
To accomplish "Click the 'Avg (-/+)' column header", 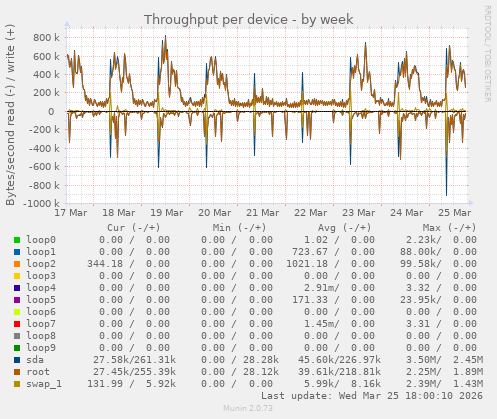I will [344, 228].
